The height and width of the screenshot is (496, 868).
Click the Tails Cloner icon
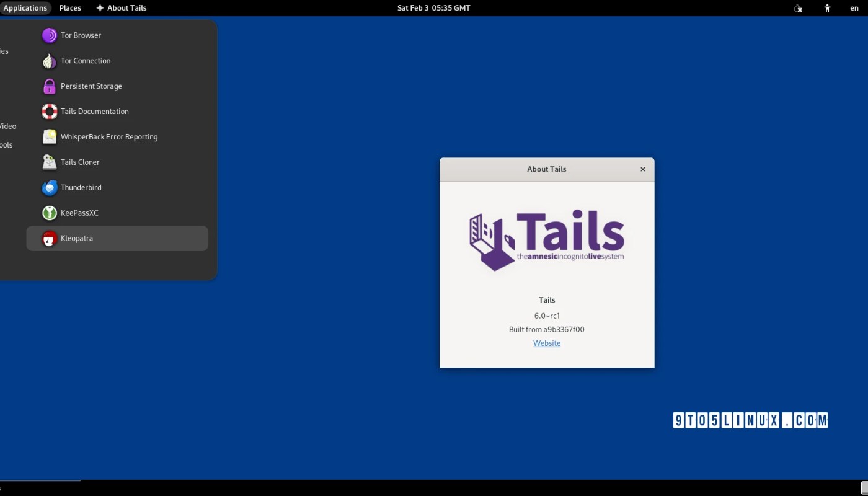[50, 162]
